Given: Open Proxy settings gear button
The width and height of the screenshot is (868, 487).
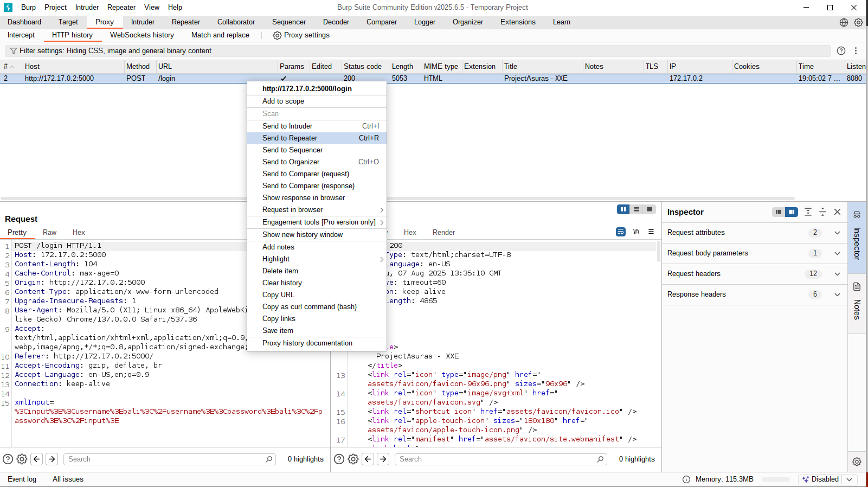Looking at the screenshot, I should (301, 35).
